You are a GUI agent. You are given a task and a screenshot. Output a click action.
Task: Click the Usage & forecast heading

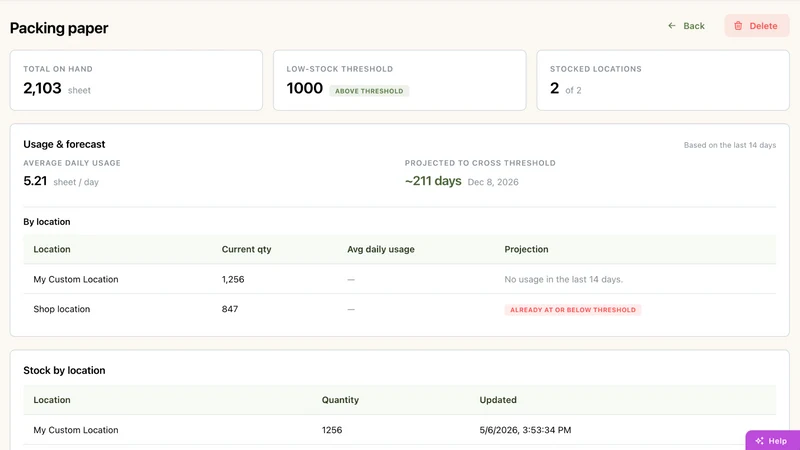tap(64, 144)
